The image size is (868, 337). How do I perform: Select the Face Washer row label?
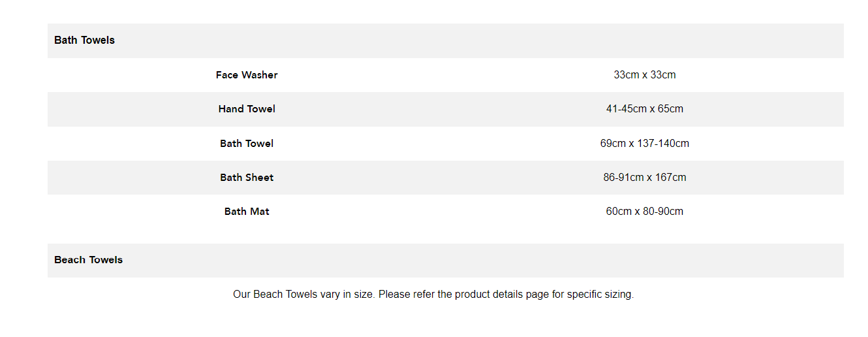pyautogui.click(x=247, y=75)
